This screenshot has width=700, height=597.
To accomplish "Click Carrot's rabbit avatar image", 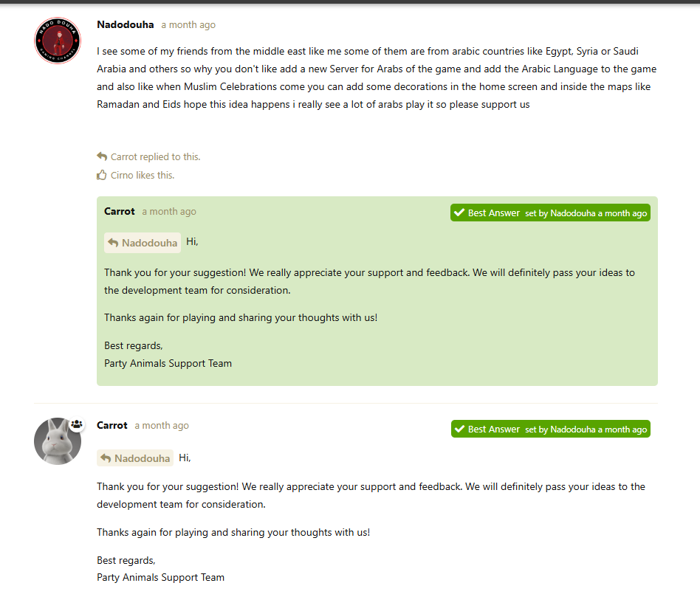I will (x=58, y=441).
